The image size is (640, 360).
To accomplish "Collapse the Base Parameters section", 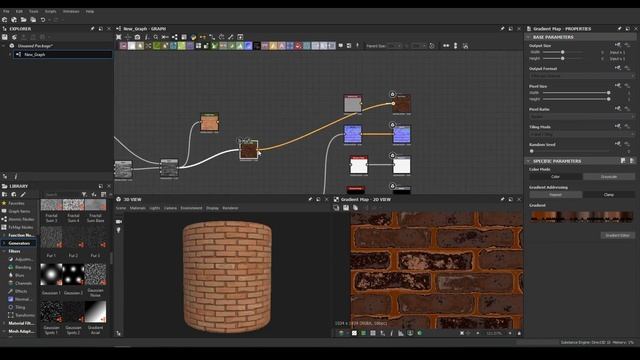I will 528,37.
